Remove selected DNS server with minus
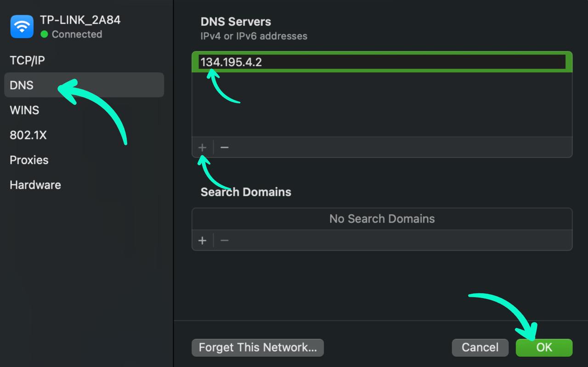 tap(224, 148)
